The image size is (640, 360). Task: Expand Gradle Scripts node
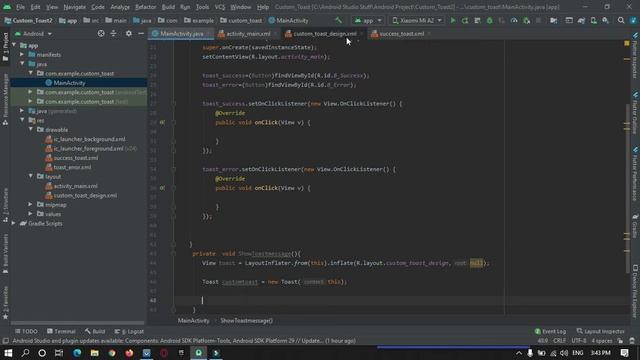(x=15, y=223)
